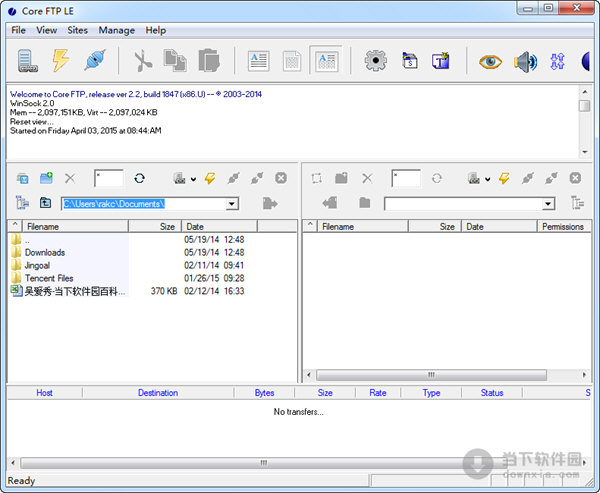The height and width of the screenshot is (493, 600).
Task: Refresh the remote file list
Action: click(437, 178)
